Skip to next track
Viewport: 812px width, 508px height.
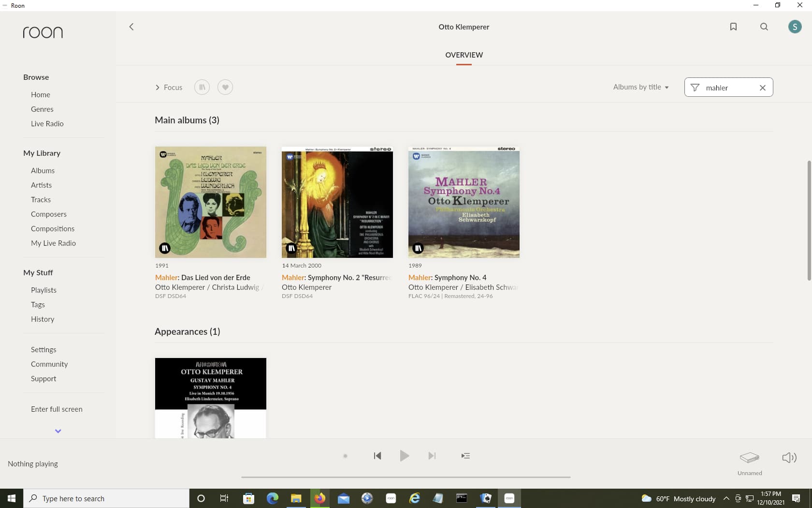click(x=432, y=456)
